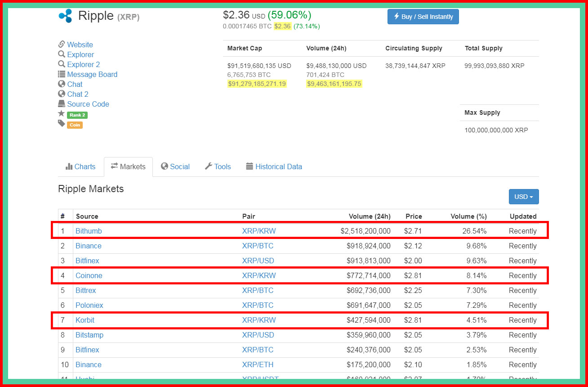Click the list icon beside Message Board
Screen dimensions: 588x387
[x=62, y=74]
